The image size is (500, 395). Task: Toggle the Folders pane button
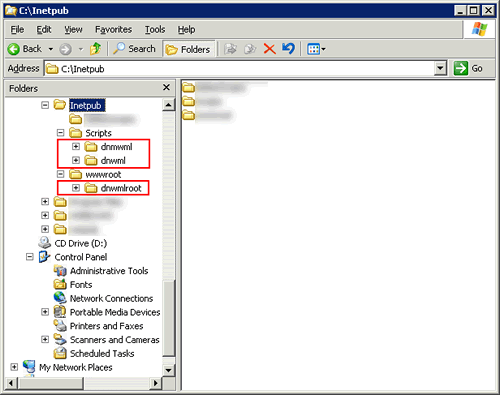pyautogui.click(x=188, y=49)
